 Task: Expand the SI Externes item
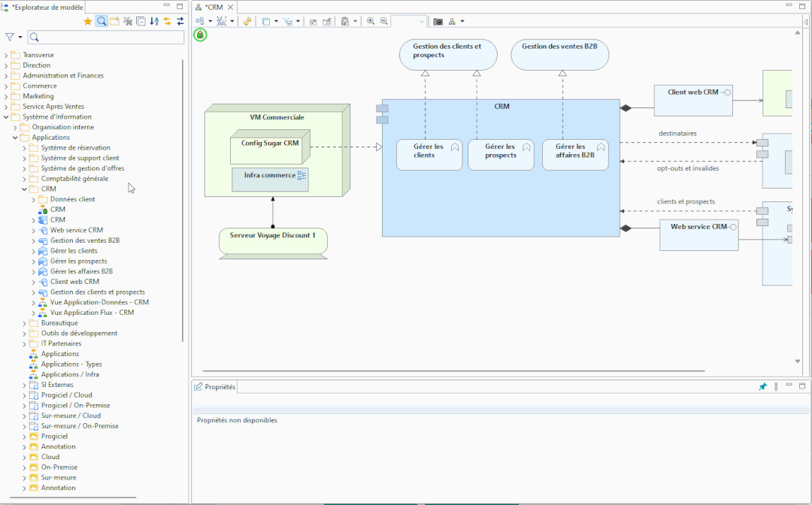pos(24,385)
